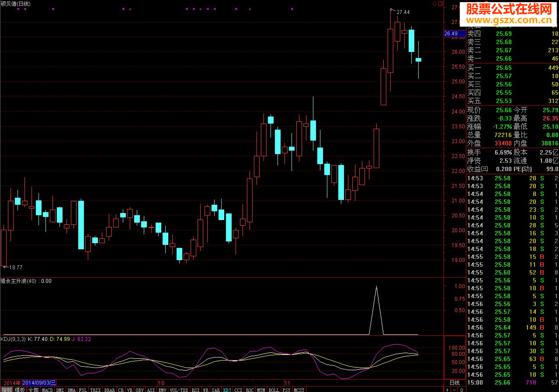Click the 内盘 value 38816

tap(549, 143)
